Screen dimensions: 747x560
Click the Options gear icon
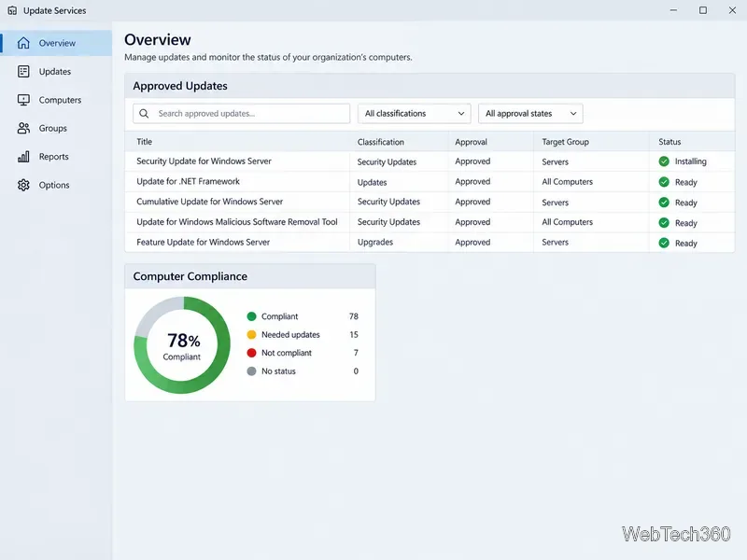click(23, 185)
